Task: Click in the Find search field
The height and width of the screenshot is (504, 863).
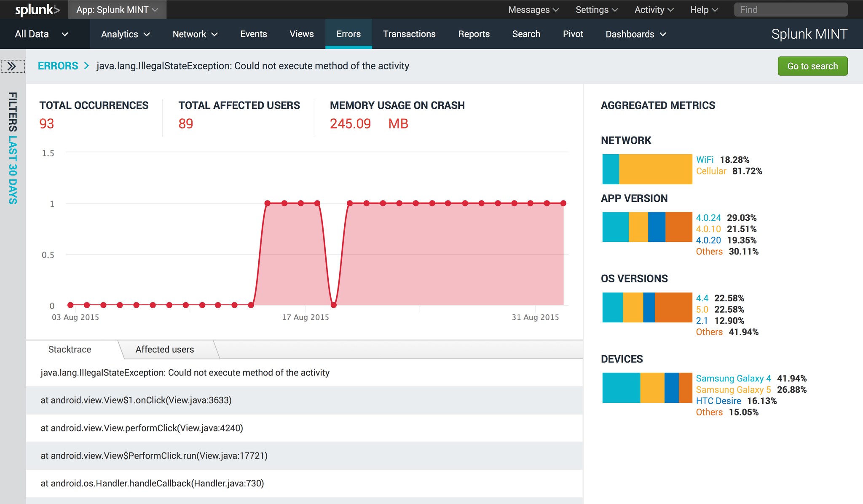Action: click(791, 10)
